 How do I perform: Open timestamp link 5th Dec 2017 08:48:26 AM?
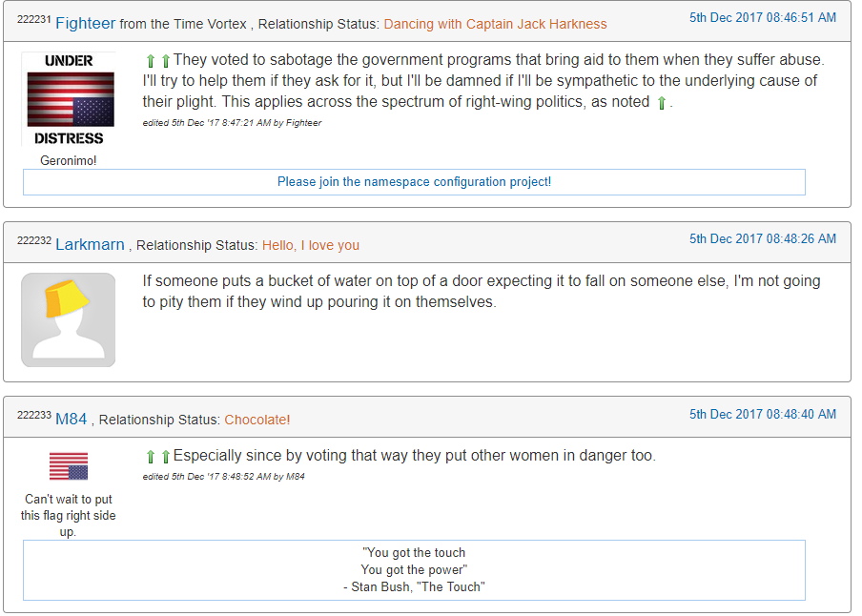[x=763, y=238]
